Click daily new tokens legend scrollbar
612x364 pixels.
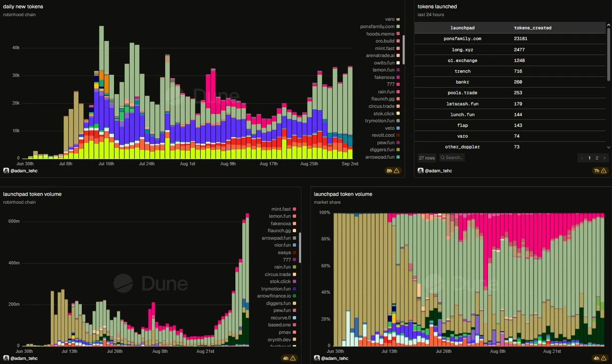pyautogui.click(x=404, y=50)
